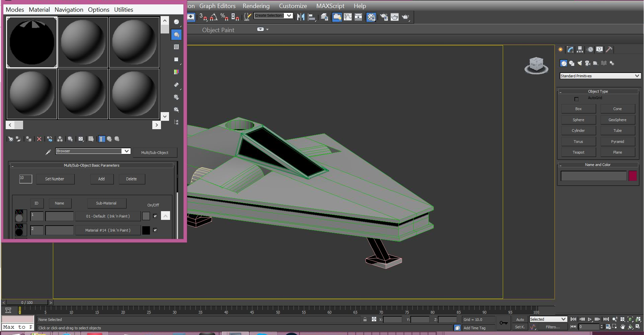
Task: Click the Add sub-material button
Action: [101, 179]
